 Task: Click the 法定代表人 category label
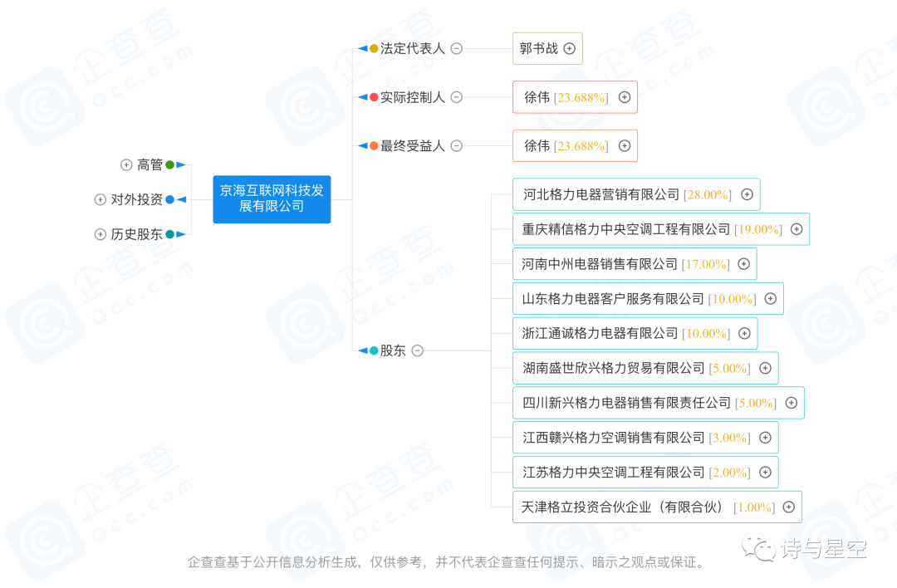click(x=413, y=49)
